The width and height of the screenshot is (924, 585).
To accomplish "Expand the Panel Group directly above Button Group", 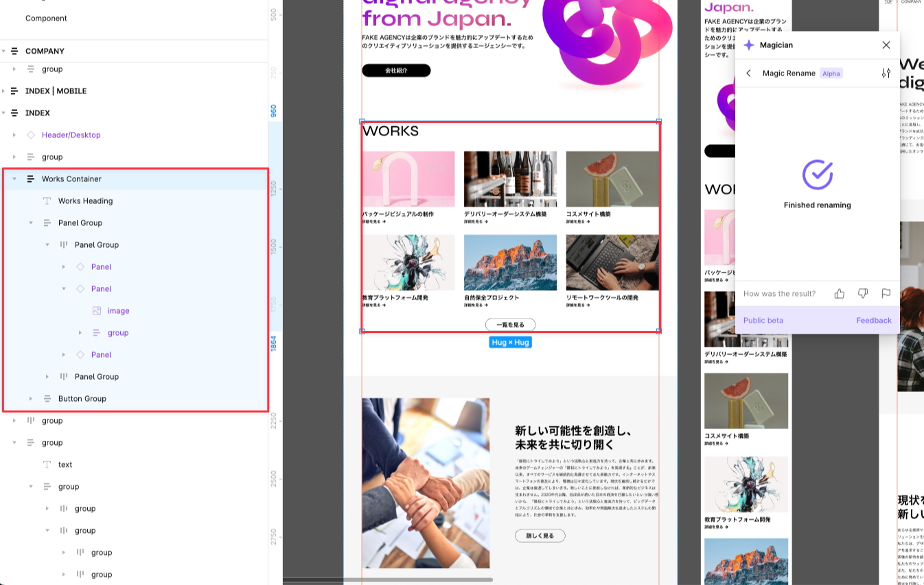I will click(47, 376).
